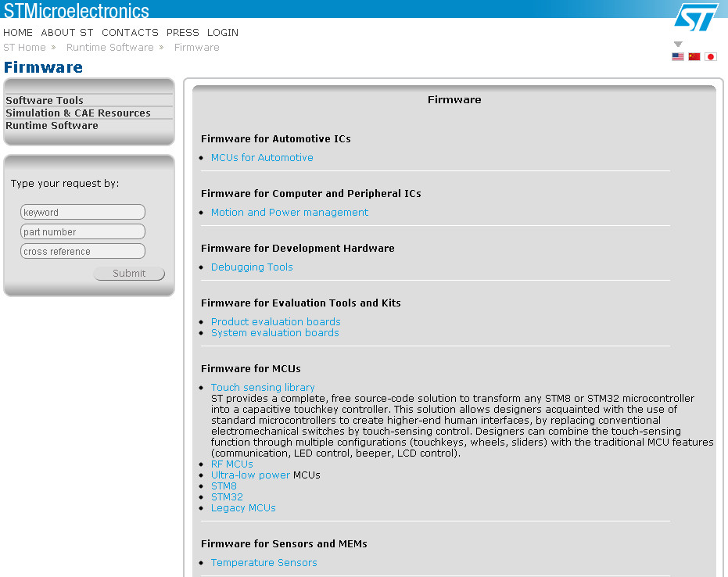Open Product evaluation boards link
Screen dimensions: 728x577
click(276, 321)
